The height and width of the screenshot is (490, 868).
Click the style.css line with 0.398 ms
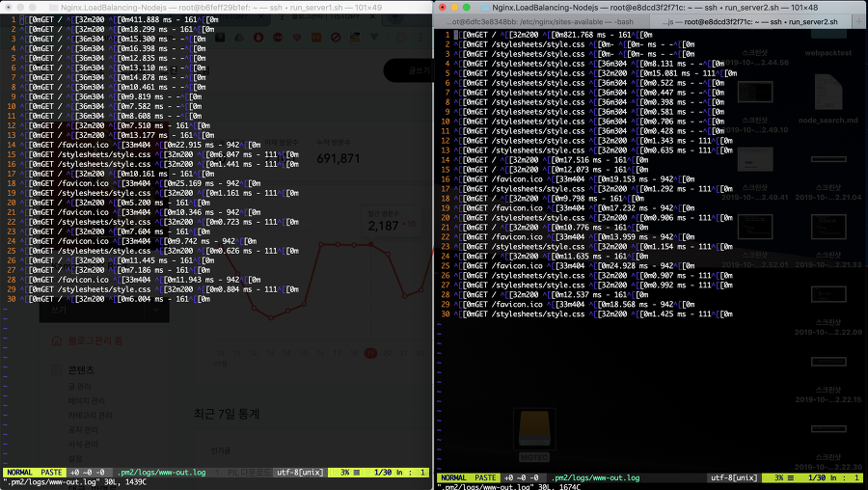(589, 102)
